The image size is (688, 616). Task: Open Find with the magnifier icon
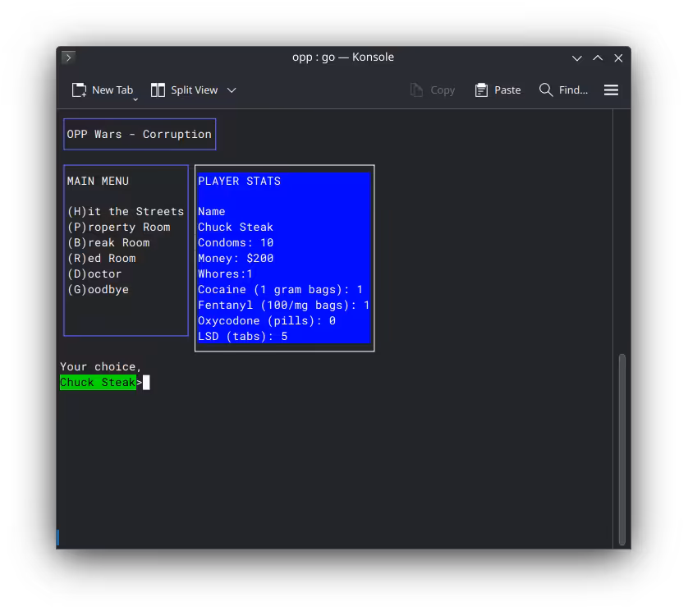[546, 90]
